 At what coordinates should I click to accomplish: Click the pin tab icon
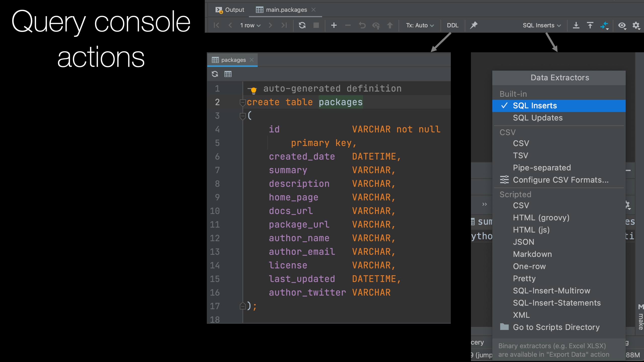474,25
